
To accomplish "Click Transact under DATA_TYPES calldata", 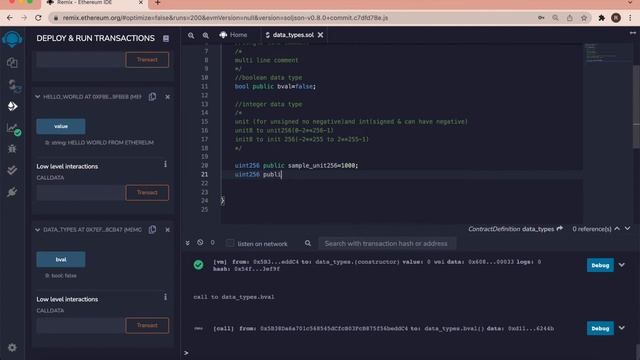I will tap(147, 325).
